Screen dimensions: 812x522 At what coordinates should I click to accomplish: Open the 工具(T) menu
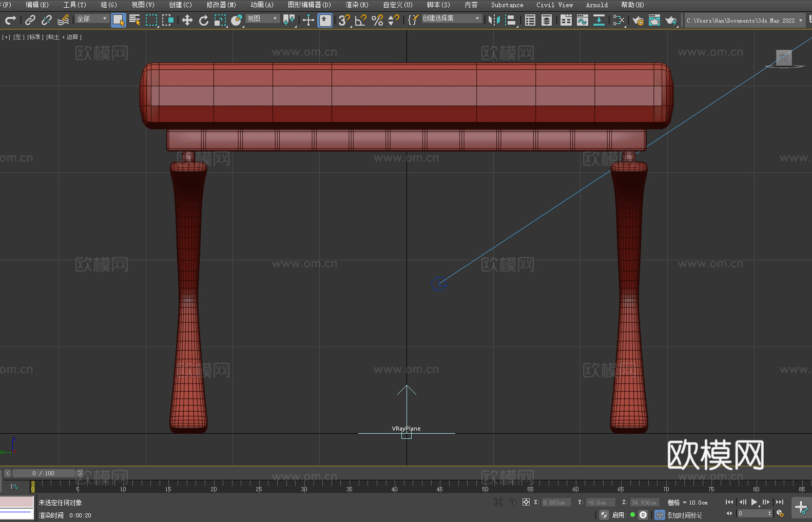[74, 5]
